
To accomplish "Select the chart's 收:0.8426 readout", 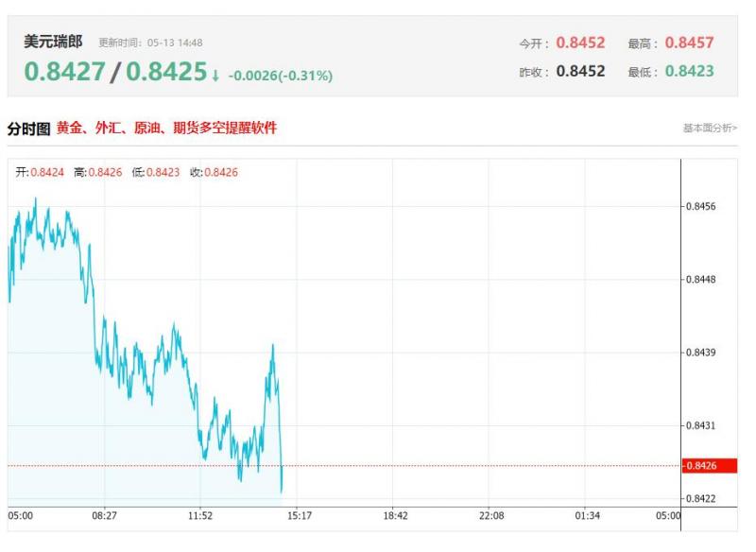I will [x=214, y=172].
